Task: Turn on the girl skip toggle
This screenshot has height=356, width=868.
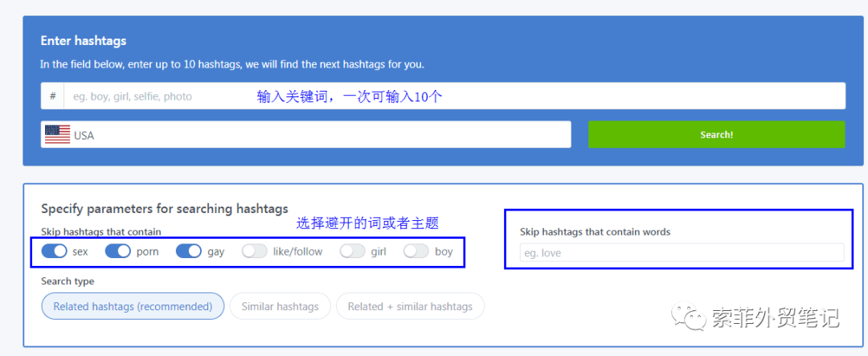Action: tap(353, 252)
